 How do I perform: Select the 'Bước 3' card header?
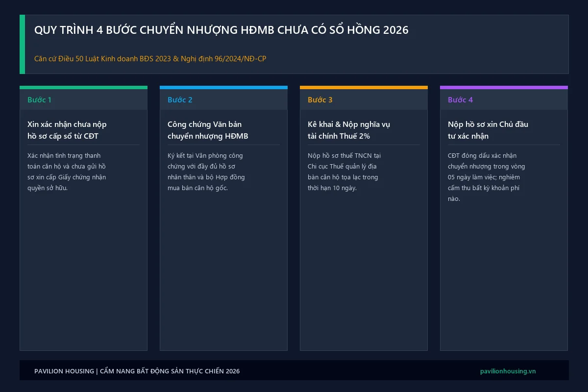click(x=364, y=99)
